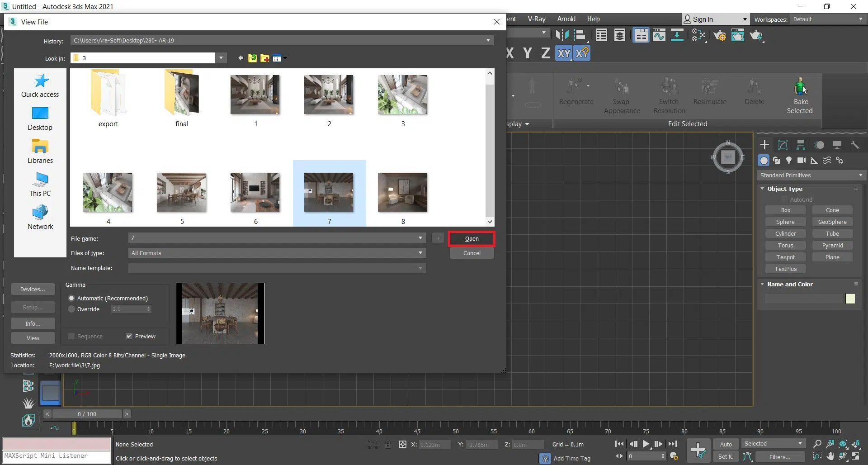Screen dimensions: 868x465
Task: Select the Cameras category icon
Action: [802, 160]
